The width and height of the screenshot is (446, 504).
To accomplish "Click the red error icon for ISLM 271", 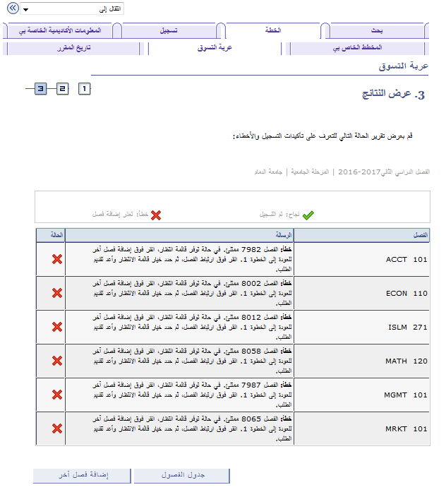I will pos(57,327).
